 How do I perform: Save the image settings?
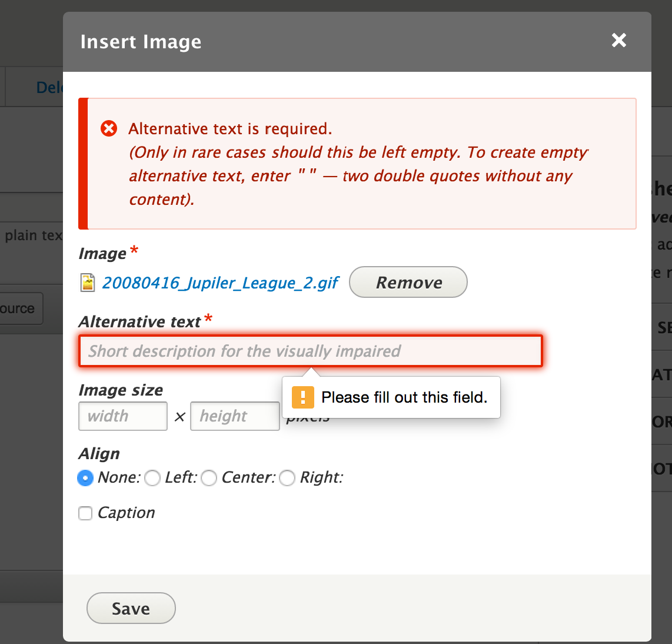pyautogui.click(x=131, y=608)
